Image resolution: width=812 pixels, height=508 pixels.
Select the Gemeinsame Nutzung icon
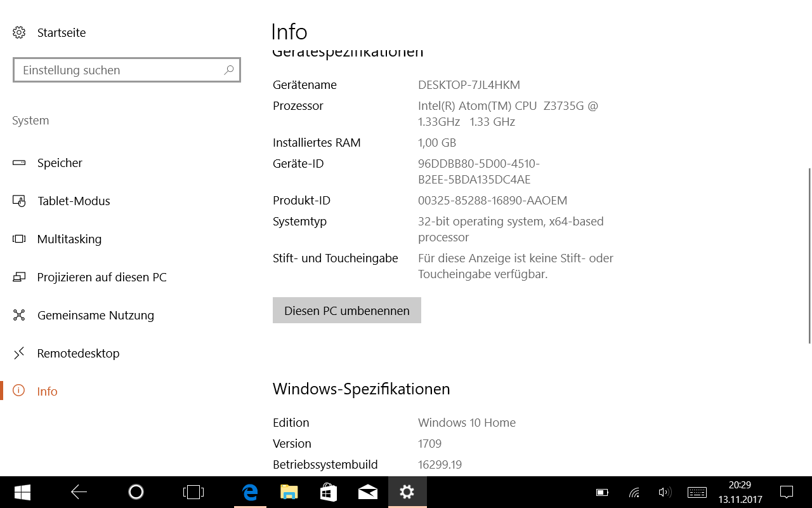(x=19, y=315)
